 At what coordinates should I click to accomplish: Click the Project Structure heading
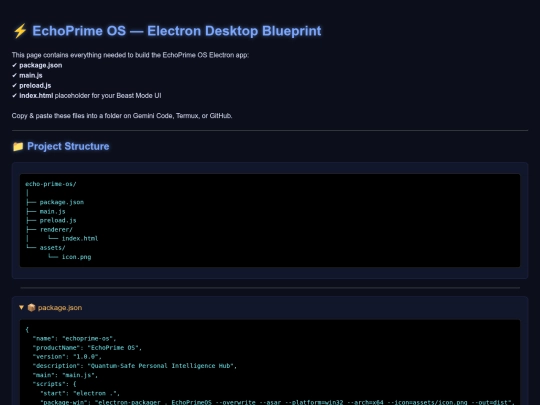(x=68, y=146)
